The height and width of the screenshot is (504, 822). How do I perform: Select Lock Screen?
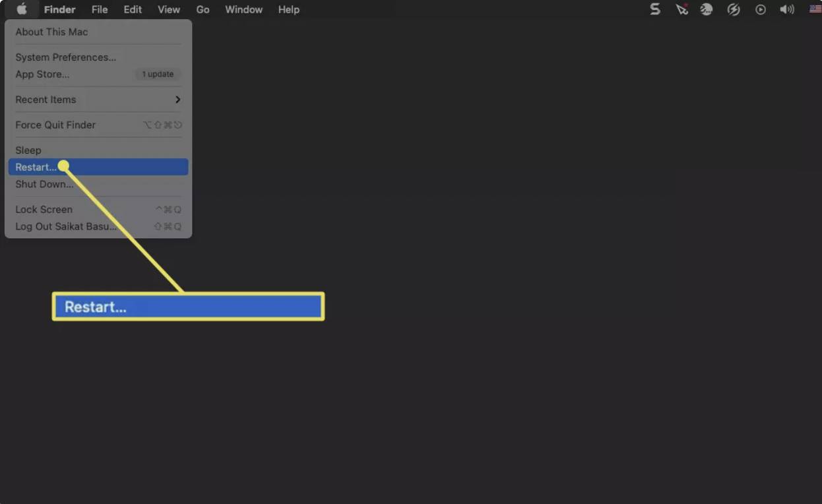(44, 209)
